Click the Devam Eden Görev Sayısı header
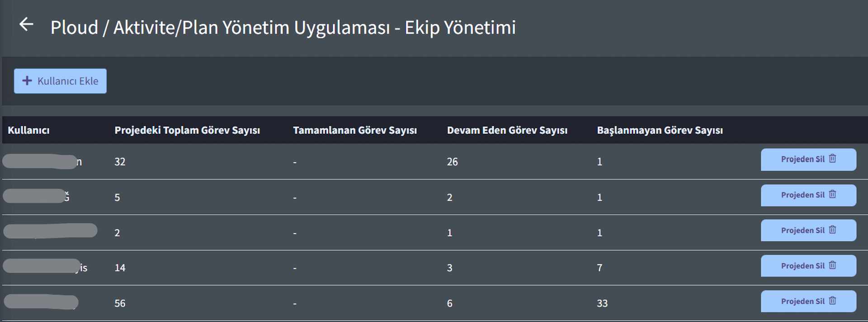 (x=507, y=130)
